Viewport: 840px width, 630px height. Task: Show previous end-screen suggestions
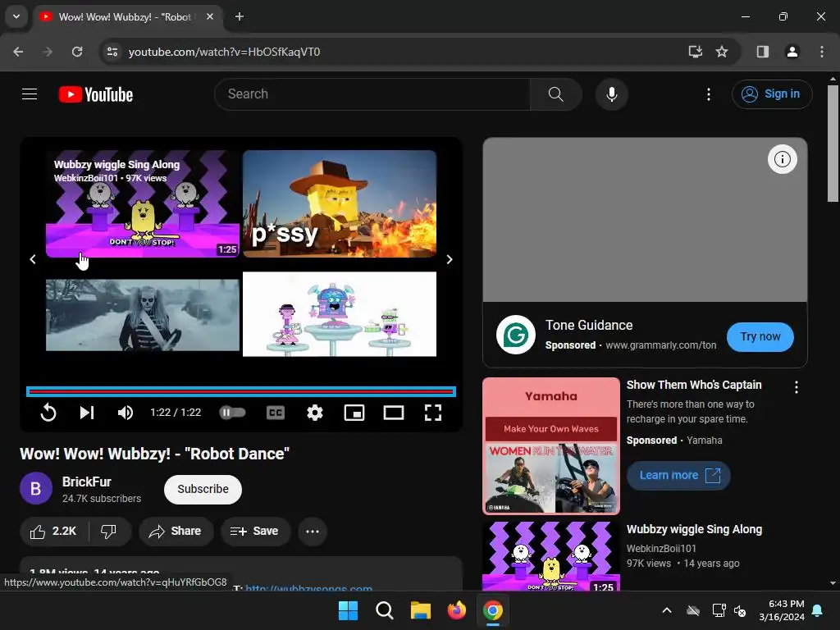33,259
